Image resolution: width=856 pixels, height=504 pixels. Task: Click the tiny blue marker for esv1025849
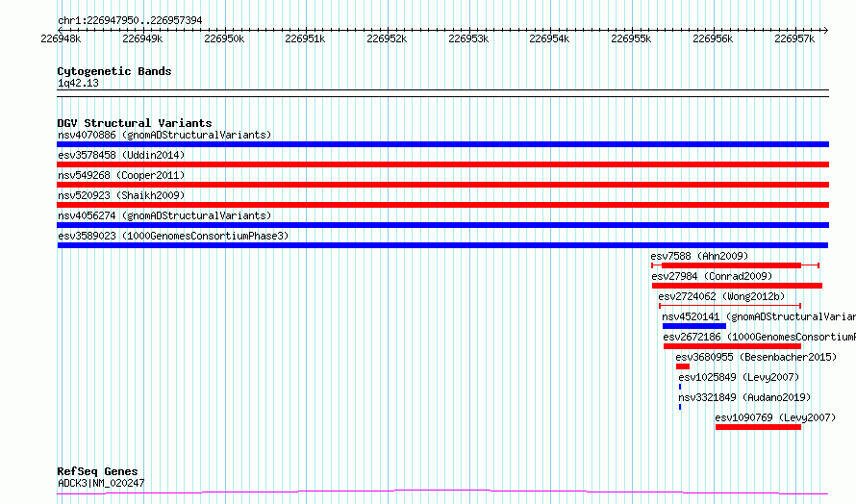(680, 387)
